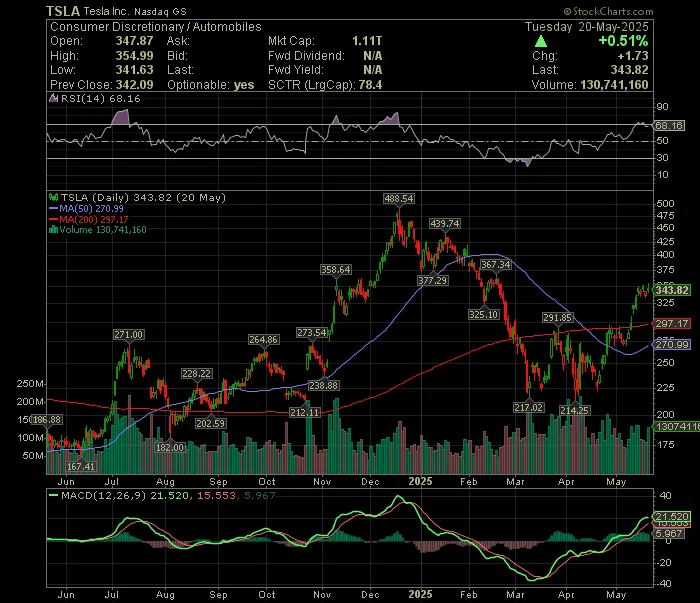This screenshot has width=700, height=603.
Task: Click the red 297.17 axis tag
Action: click(x=672, y=323)
